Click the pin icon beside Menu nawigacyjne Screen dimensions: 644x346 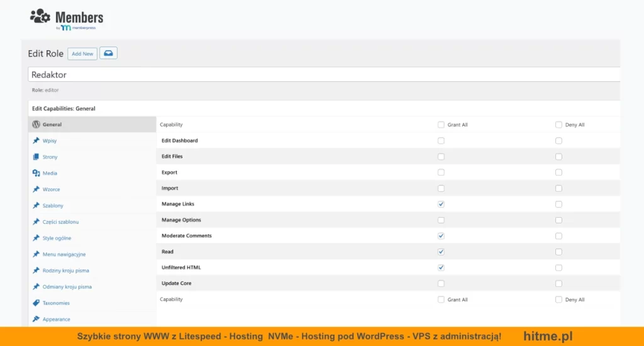coord(36,254)
